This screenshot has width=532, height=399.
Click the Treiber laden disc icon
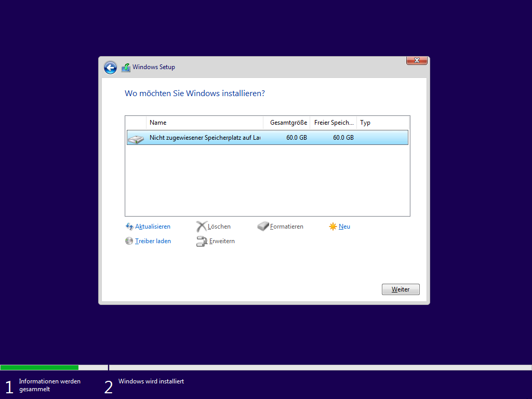(x=129, y=241)
